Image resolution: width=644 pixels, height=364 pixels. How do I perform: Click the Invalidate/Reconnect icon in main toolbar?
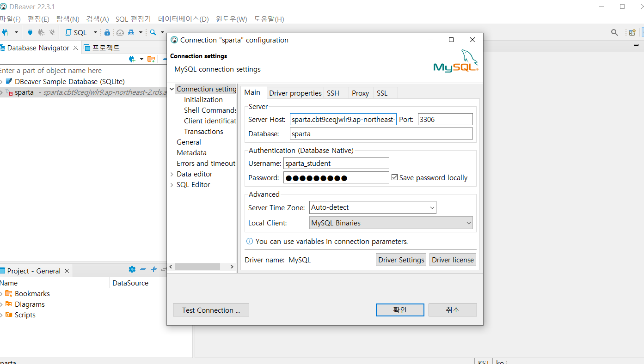pos(41,32)
